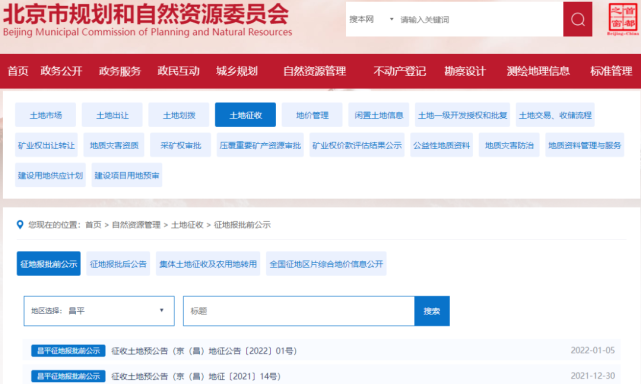Click the red search magnifier icon
The image size is (641, 384).
tap(577, 19)
